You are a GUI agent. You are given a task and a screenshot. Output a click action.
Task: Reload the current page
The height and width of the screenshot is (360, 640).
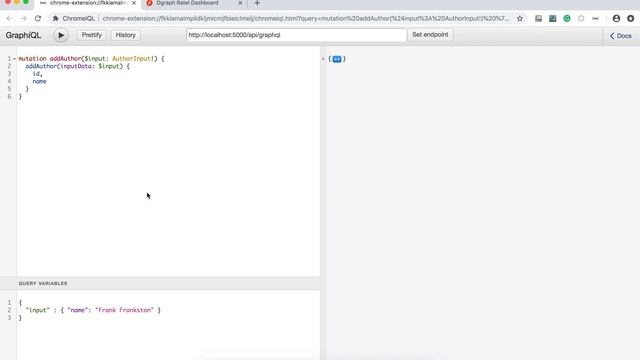pos(38,18)
